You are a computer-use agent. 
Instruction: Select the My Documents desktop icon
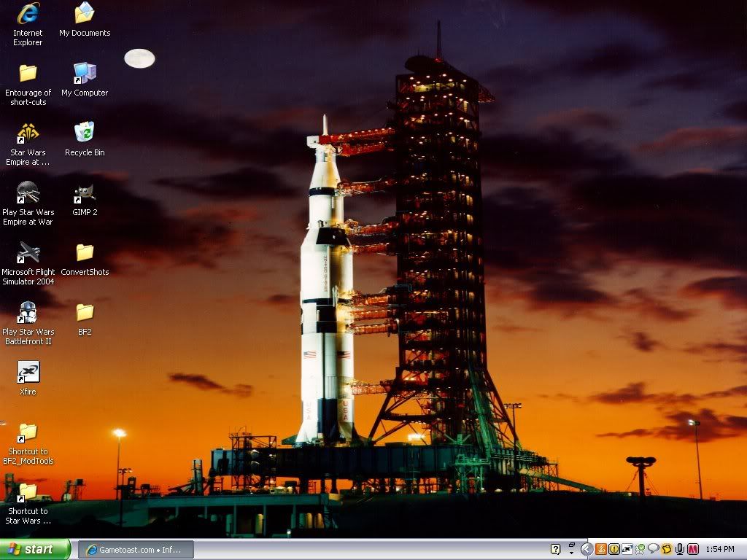tap(85, 20)
